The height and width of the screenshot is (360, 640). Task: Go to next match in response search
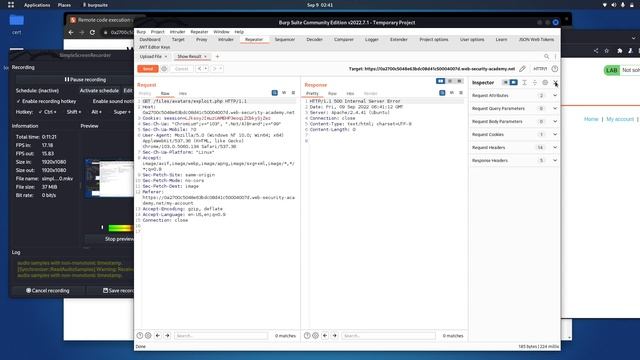[x=334, y=336]
